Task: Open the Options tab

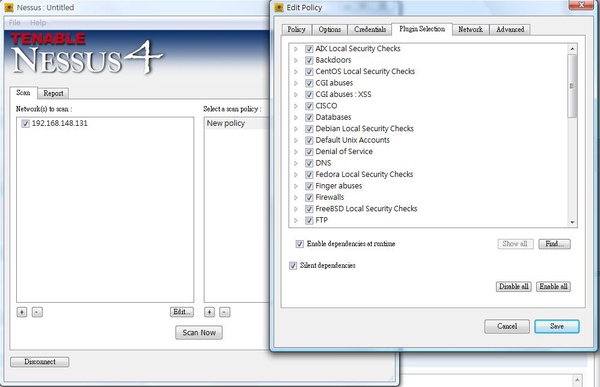Action: (x=330, y=29)
